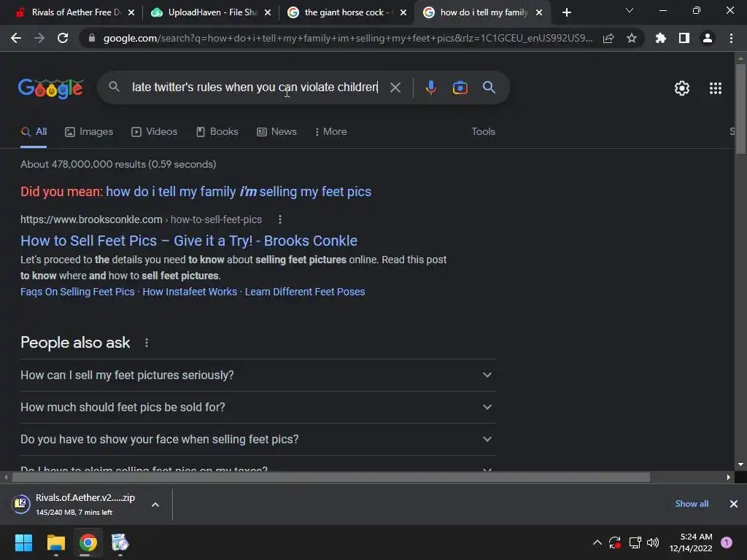Open More search filters menu

[330, 131]
